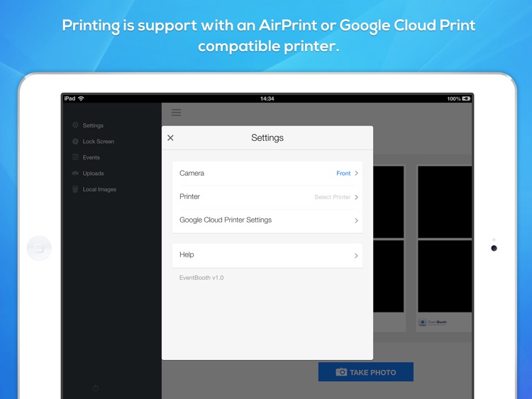Viewport: 532px width, 399px height.
Task: Click the EventBooth logo under photo strip
Action: (x=433, y=322)
